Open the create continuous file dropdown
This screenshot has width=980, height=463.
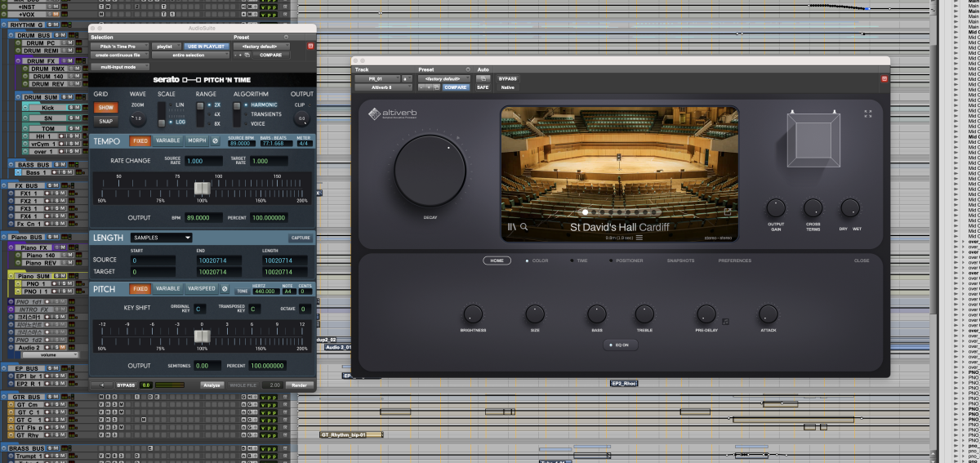(119, 55)
